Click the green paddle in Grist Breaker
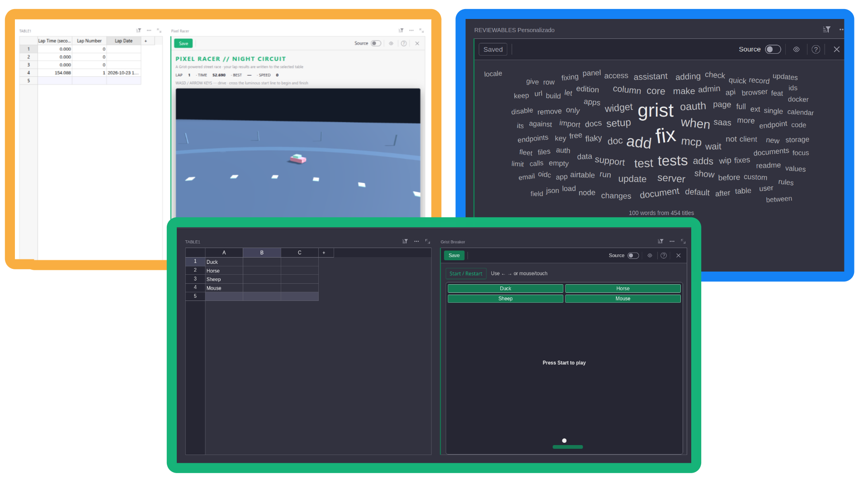Viewport: 868px width, 488px height. tap(567, 447)
